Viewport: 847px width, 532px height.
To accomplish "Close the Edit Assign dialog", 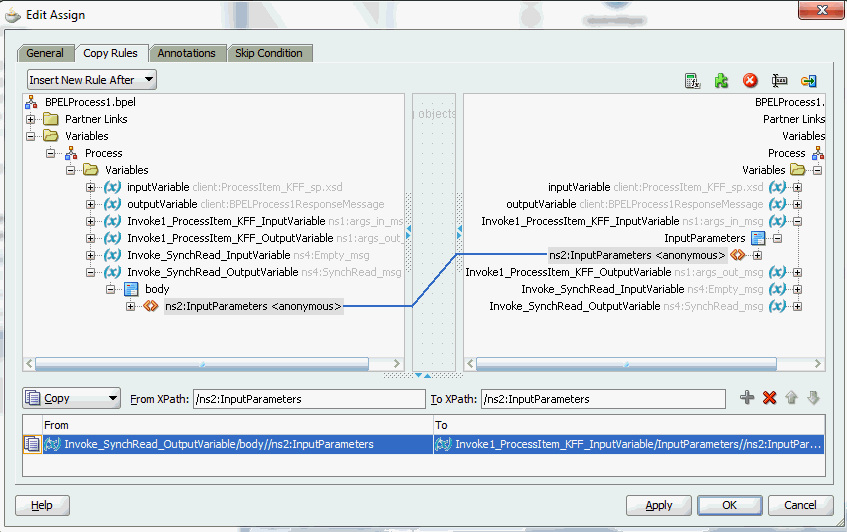I will 821,10.
